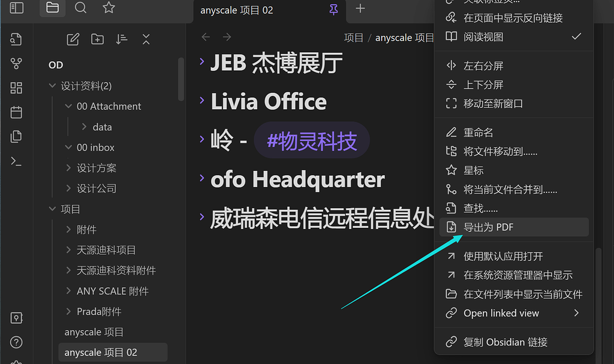Open quick switcher icon in left ribbon

(x=16, y=39)
